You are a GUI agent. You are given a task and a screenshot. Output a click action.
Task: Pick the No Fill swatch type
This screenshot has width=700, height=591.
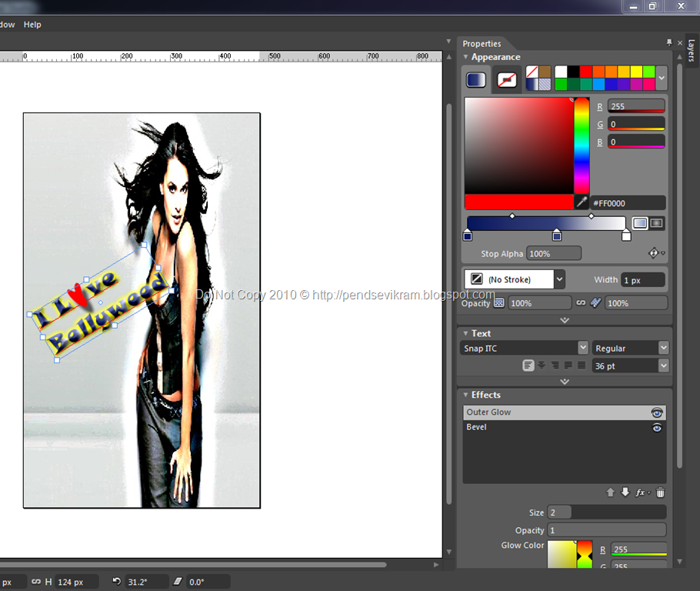click(x=532, y=72)
